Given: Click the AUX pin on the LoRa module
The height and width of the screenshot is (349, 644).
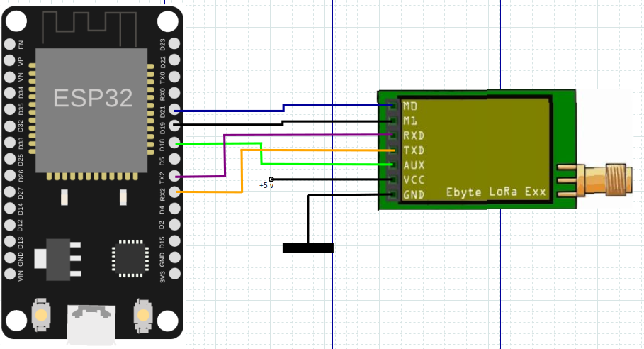Looking at the screenshot, I should click(392, 165).
